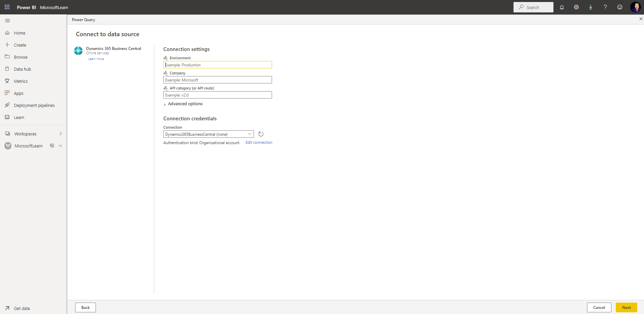The image size is (644, 314).
Task: Click the Cancel button
Action: pyautogui.click(x=599, y=308)
